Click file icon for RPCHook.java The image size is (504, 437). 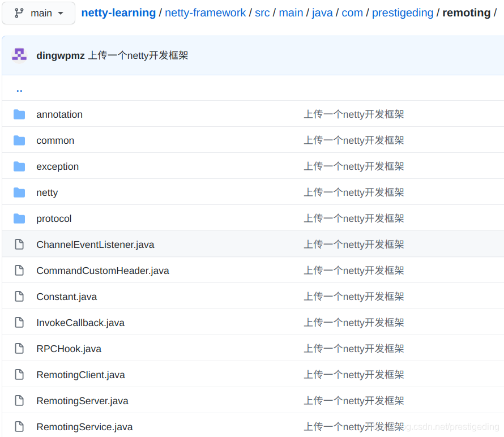coord(19,348)
